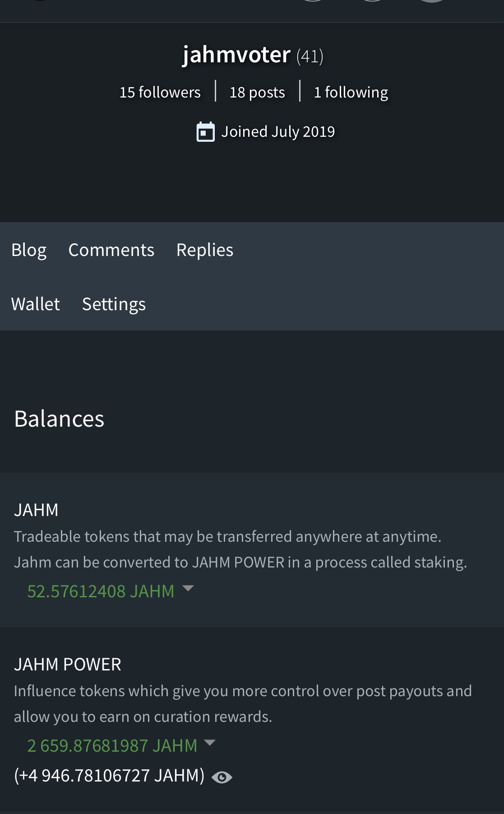Open the 18 posts link
The width and height of the screenshot is (504, 814).
[257, 92]
